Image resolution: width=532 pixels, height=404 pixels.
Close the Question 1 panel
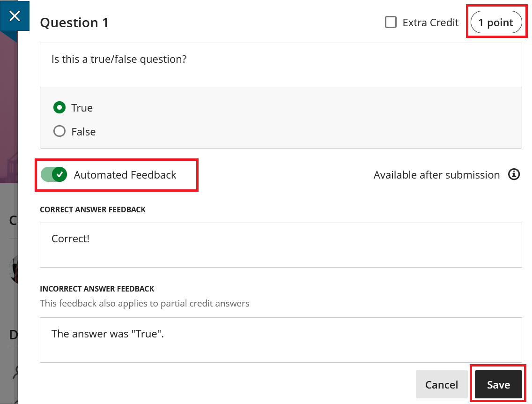click(x=15, y=15)
